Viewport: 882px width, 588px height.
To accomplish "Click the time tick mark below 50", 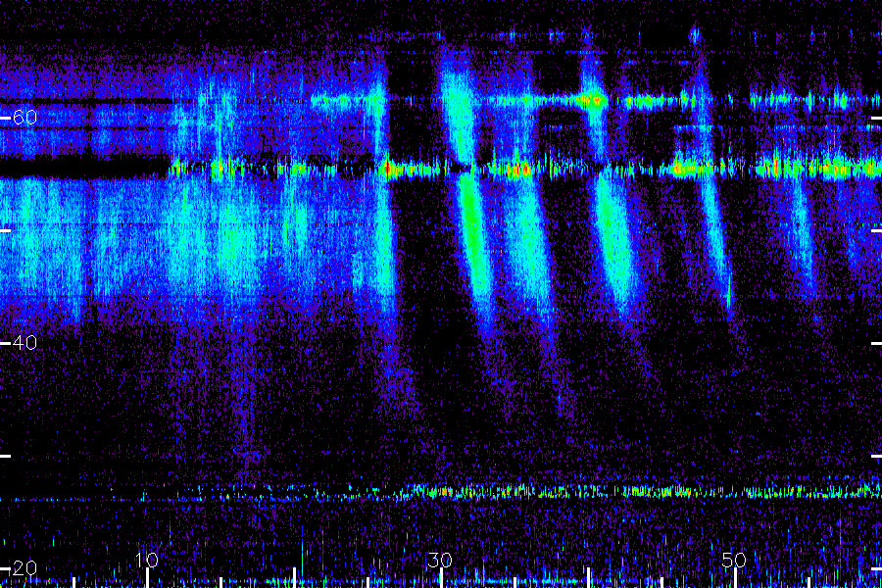I will pyautogui.click(x=735, y=578).
